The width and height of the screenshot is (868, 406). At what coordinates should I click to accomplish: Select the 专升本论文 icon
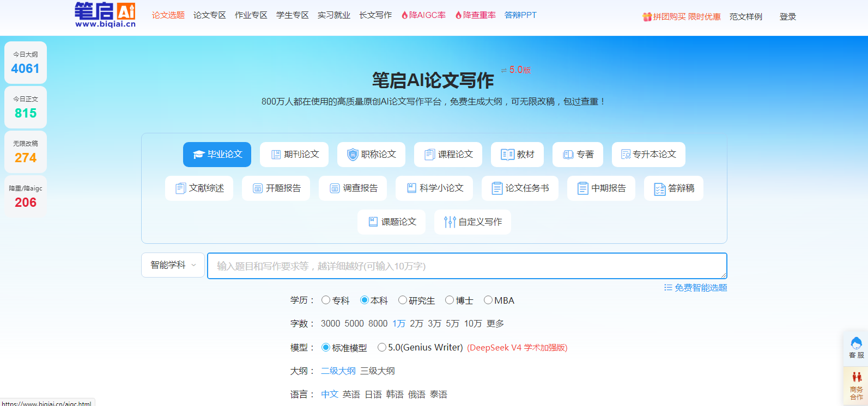(x=626, y=155)
